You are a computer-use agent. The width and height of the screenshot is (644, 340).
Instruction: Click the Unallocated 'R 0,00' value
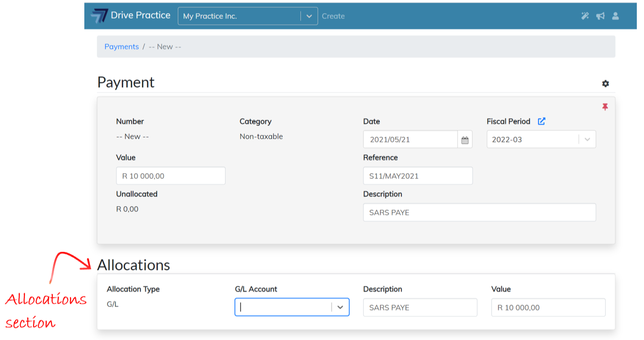pyautogui.click(x=127, y=209)
